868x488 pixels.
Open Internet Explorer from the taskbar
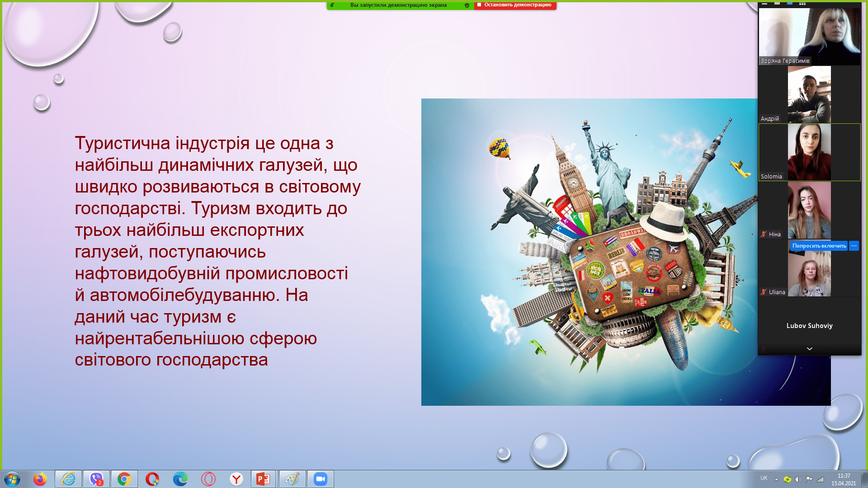tap(68, 479)
